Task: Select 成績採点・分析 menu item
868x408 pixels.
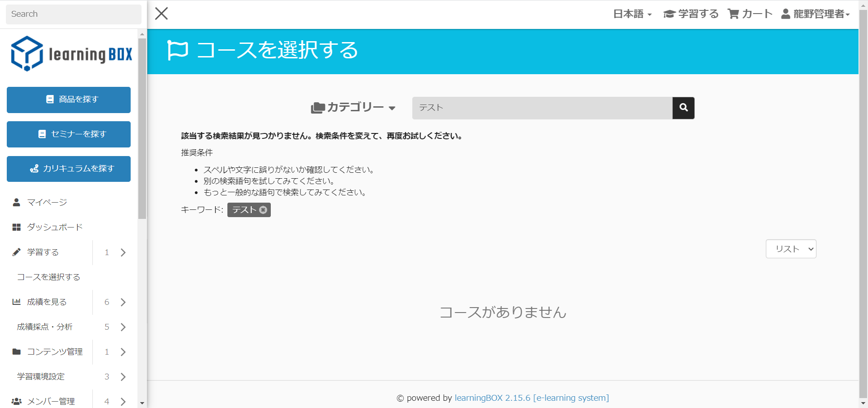Action: click(44, 327)
